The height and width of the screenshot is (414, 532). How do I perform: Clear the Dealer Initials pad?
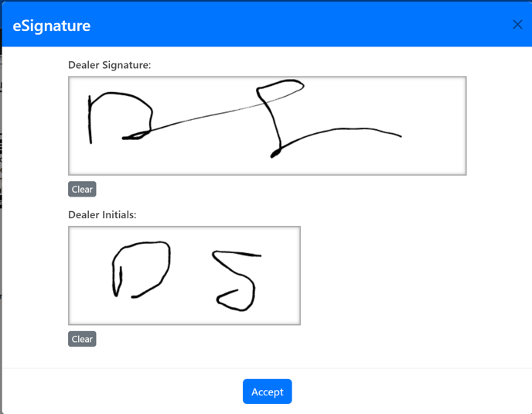click(x=82, y=339)
